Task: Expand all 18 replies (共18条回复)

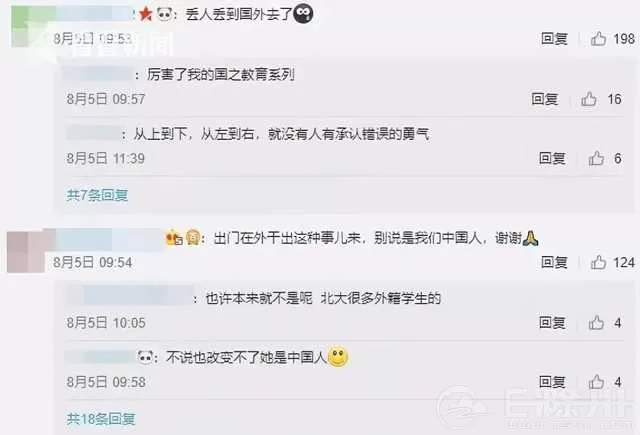Action: click(x=101, y=419)
